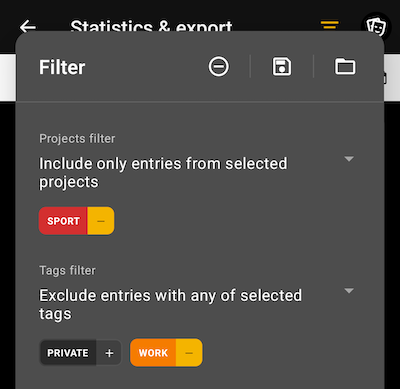400x389 pixels.
Task: Click the 'Tags filter' label
Action: [x=67, y=270]
